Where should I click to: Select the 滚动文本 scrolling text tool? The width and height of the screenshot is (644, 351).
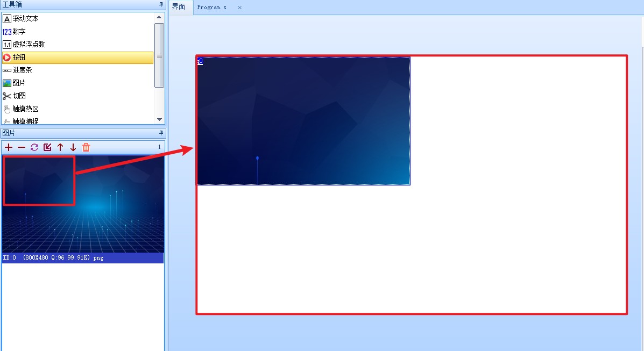(x=25, y=19)
